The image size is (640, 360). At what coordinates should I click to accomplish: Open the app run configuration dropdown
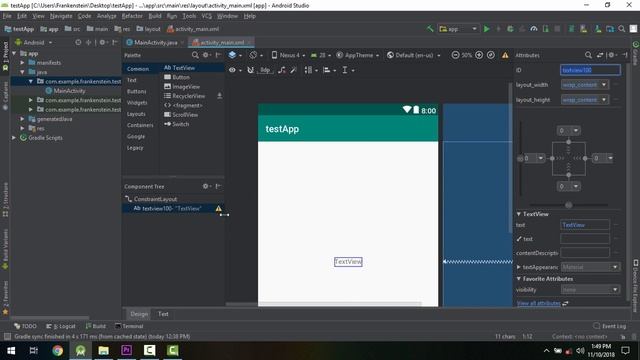tap(458, 29)
